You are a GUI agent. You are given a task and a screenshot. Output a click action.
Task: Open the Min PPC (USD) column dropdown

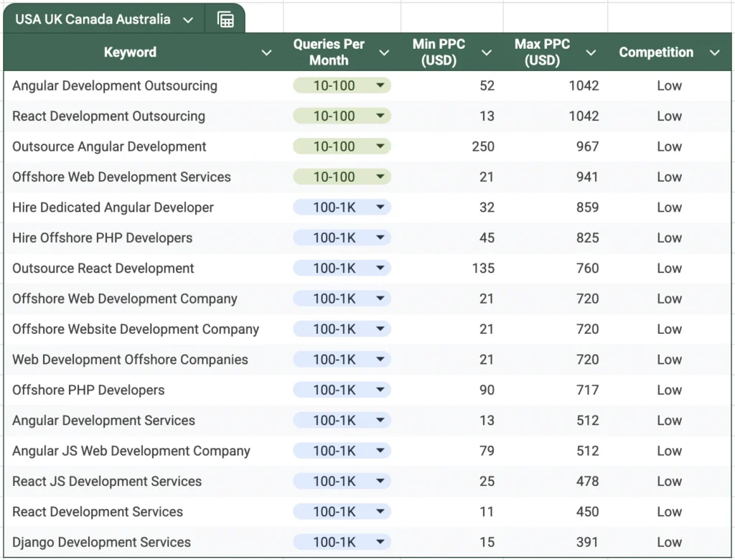coord(487,52)
